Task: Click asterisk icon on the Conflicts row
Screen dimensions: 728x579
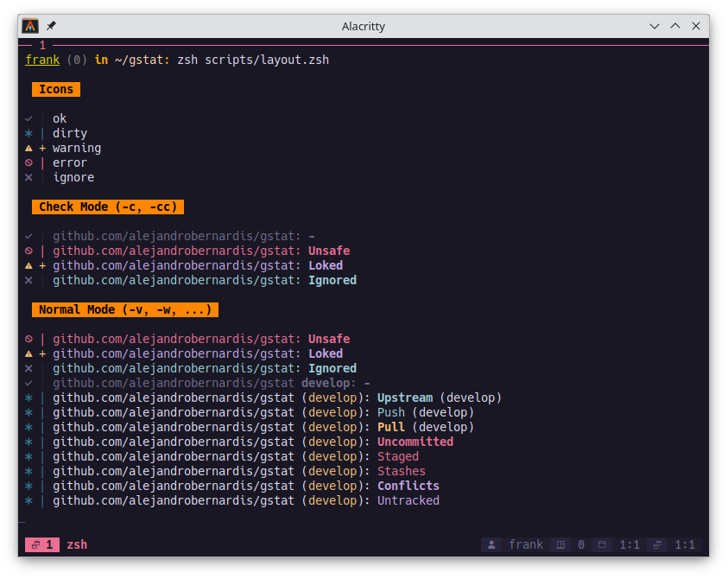Action: 28,486
